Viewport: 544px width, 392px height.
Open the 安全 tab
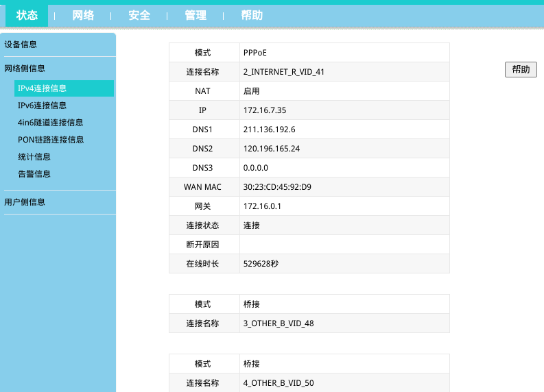click(x=139, y=15)
